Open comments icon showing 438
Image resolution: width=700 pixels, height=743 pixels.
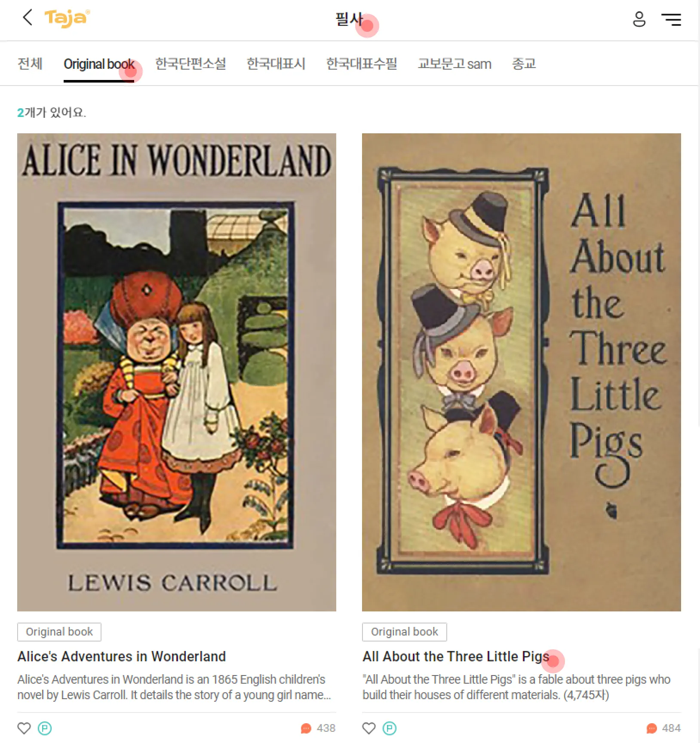point(306,728)
